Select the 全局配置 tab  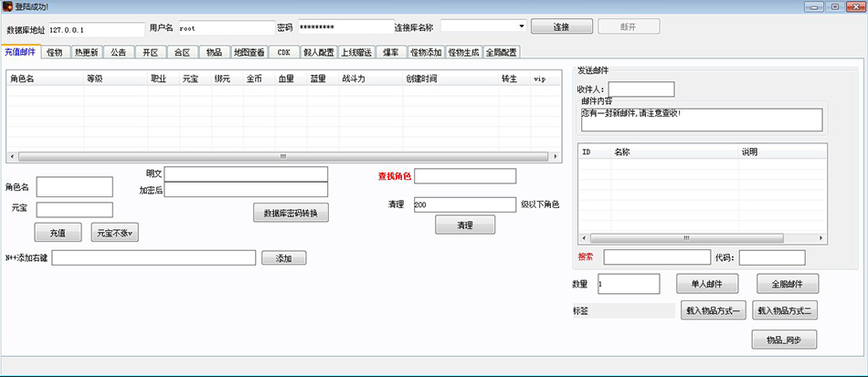(x=501, y=53)
